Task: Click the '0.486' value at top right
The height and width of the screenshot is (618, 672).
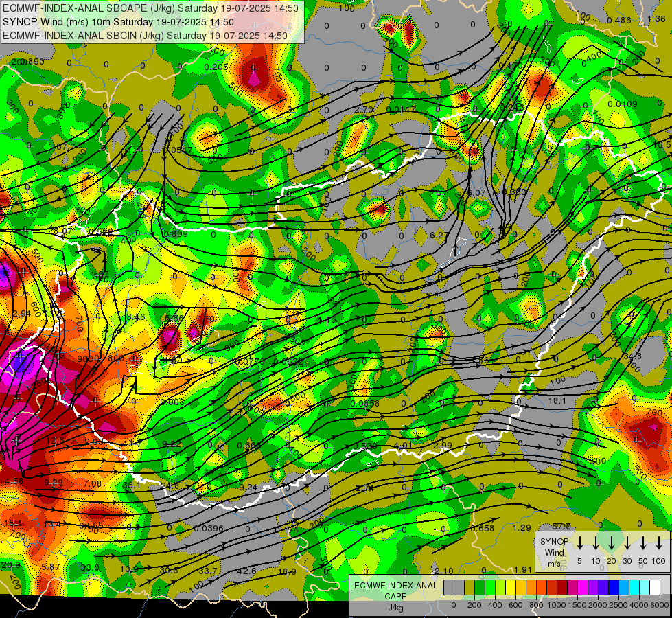Action: coord(619,20)
